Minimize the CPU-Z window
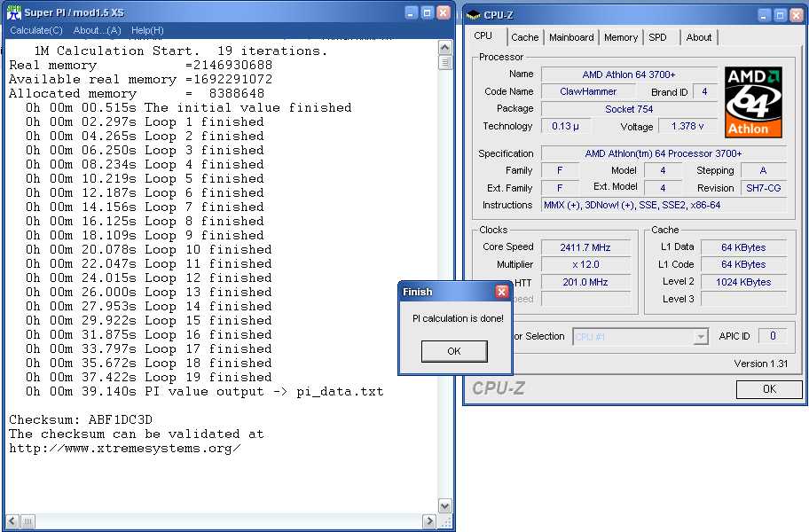This screenshot has height=532, width=809. tap(765, 15)
